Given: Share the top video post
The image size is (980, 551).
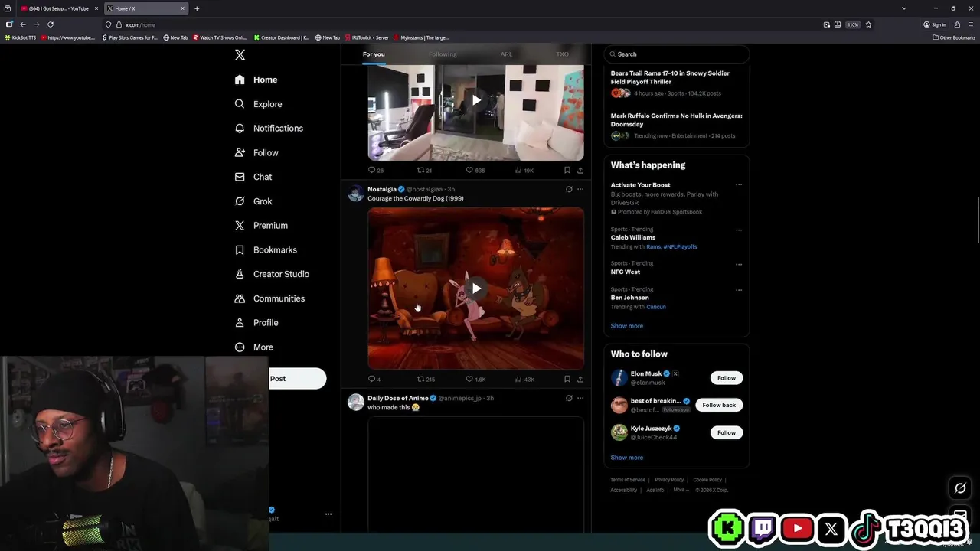Looking at the screenshot, I should [580, 171].
